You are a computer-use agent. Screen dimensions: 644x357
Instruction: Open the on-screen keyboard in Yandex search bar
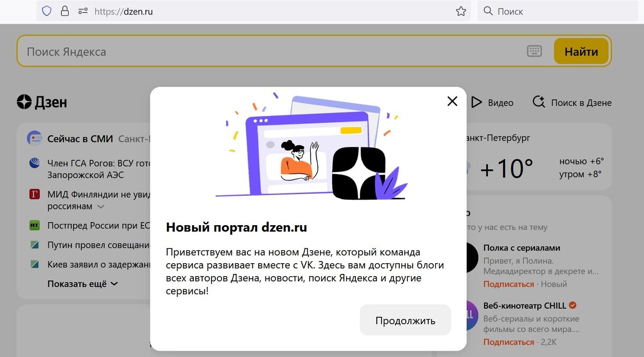click(x=534, y=51)
